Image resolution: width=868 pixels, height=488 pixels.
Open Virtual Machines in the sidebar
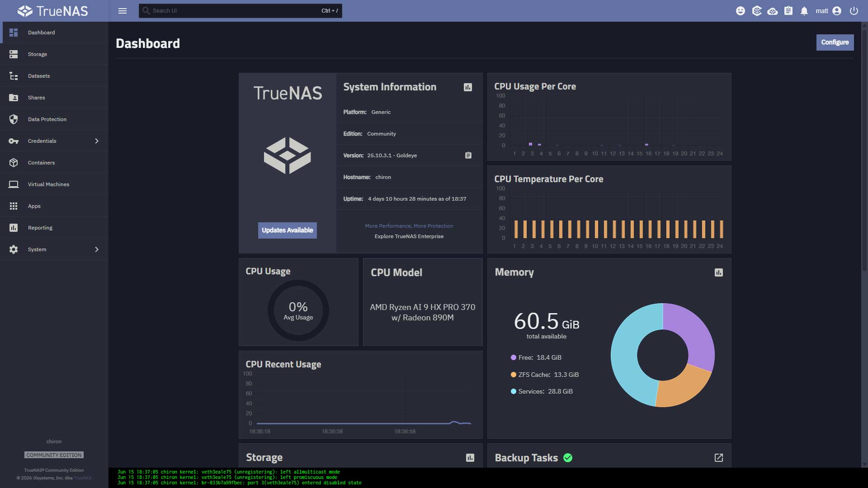coord(54,184)
